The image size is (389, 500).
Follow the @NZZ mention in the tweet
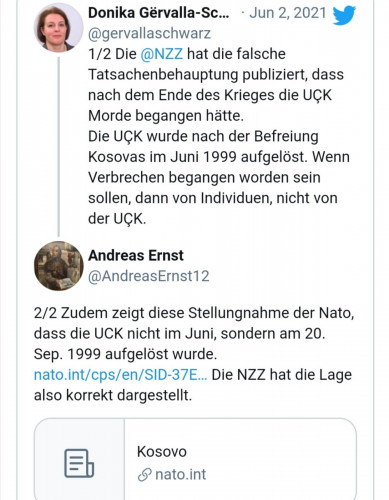[x=162, y=54]
